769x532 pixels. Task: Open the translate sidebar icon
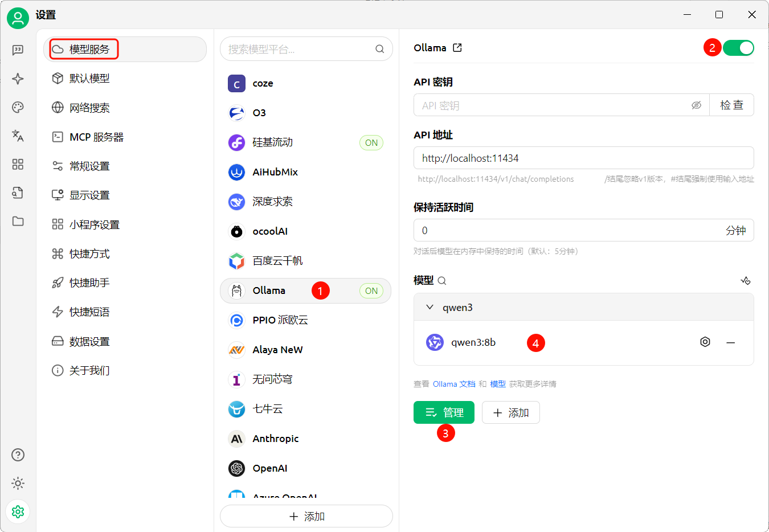tap(18, 136)
